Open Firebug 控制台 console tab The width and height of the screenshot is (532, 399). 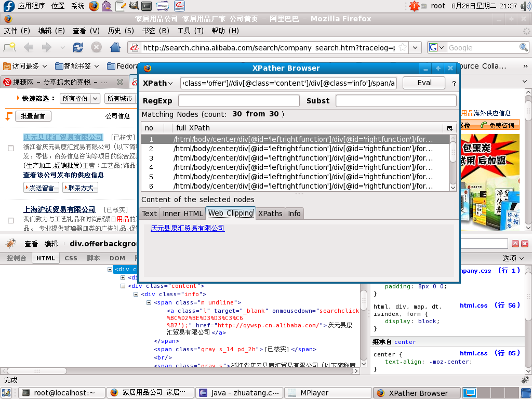[16, 258]
